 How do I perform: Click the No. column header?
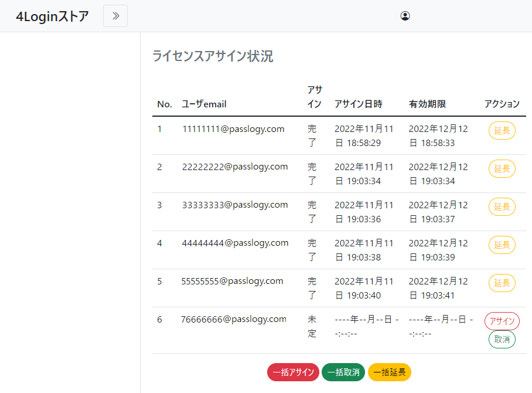coord(165,104)
